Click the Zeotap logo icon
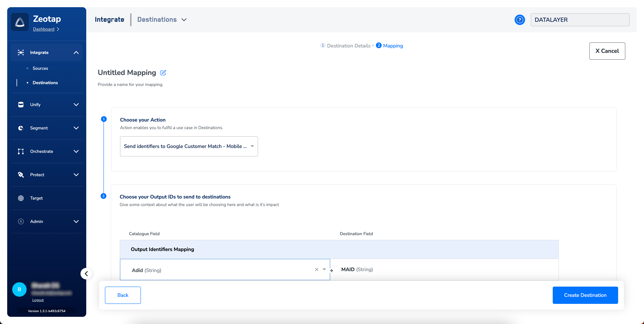The height and width of the screenshot is (324, 644). pyautogui.click(x=20, y=22)
